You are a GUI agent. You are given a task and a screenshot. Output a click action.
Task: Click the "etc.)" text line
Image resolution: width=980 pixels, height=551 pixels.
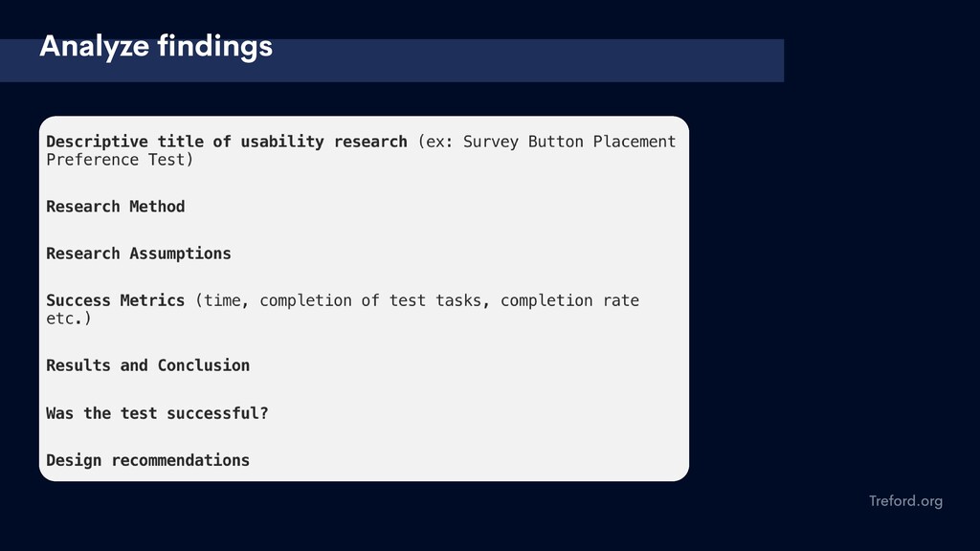click(69, 319)
